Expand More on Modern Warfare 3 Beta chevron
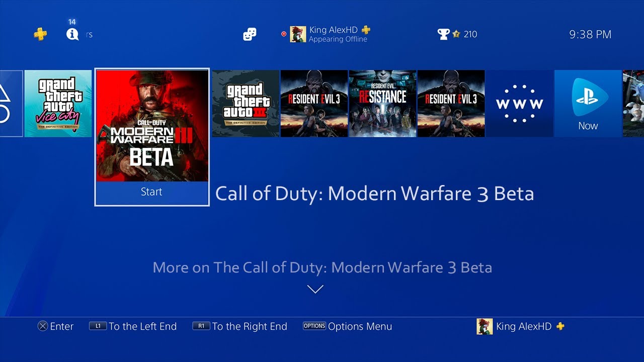 (315, 289)
